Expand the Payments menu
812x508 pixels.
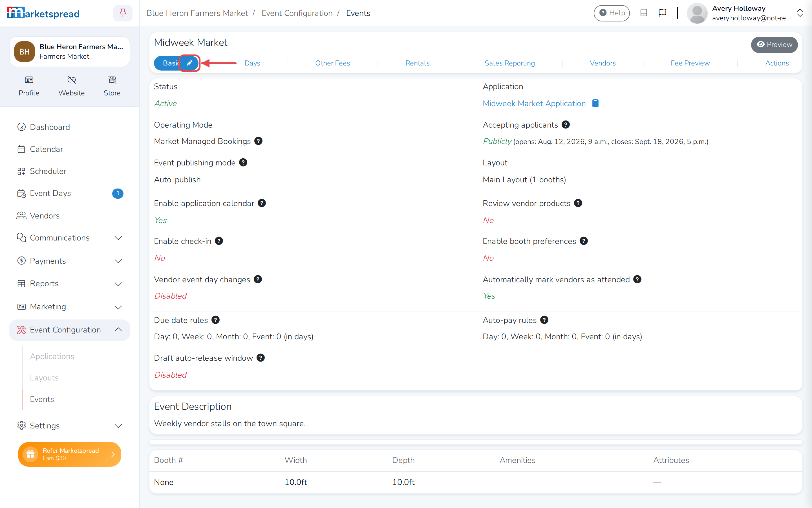point(69,261)
